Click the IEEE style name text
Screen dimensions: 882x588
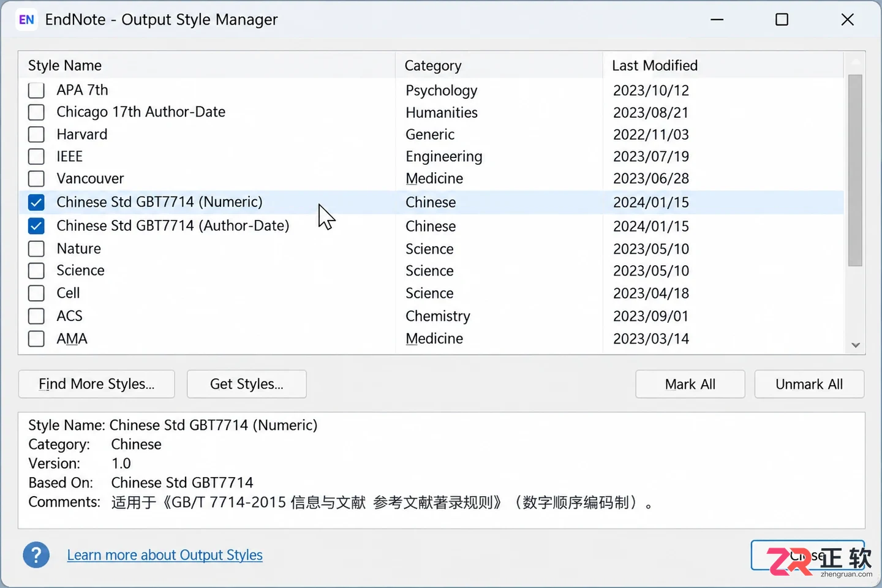[69, 156]
